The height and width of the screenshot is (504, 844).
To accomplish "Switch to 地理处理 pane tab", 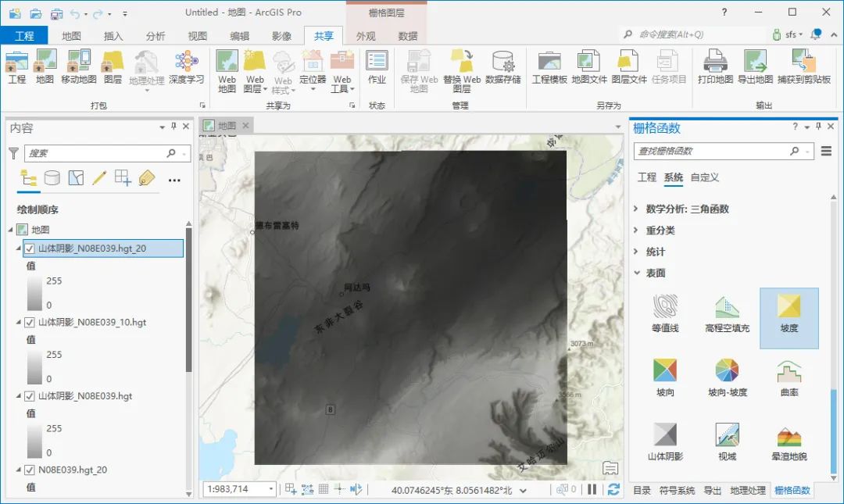I will [x=748, y=490].
